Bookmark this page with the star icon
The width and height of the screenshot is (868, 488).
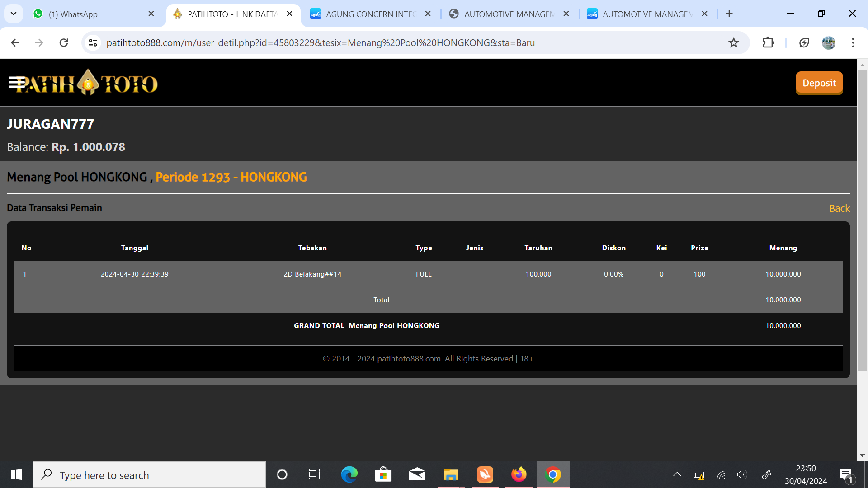click(733, 43)
